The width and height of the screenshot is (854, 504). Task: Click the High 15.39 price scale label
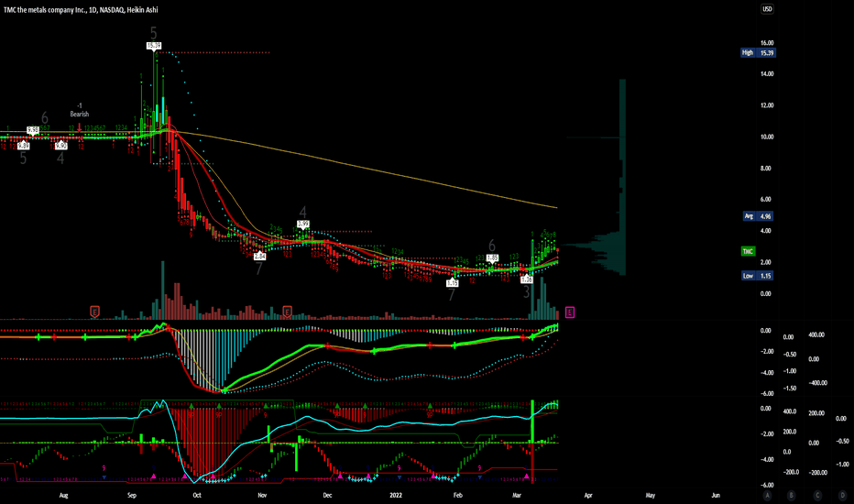[758, 53]
